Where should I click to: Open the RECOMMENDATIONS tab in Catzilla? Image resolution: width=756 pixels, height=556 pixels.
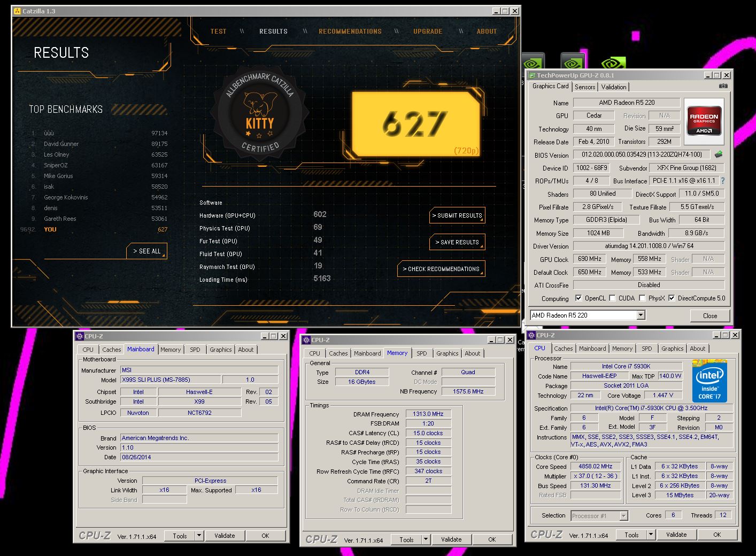point(350,32)
